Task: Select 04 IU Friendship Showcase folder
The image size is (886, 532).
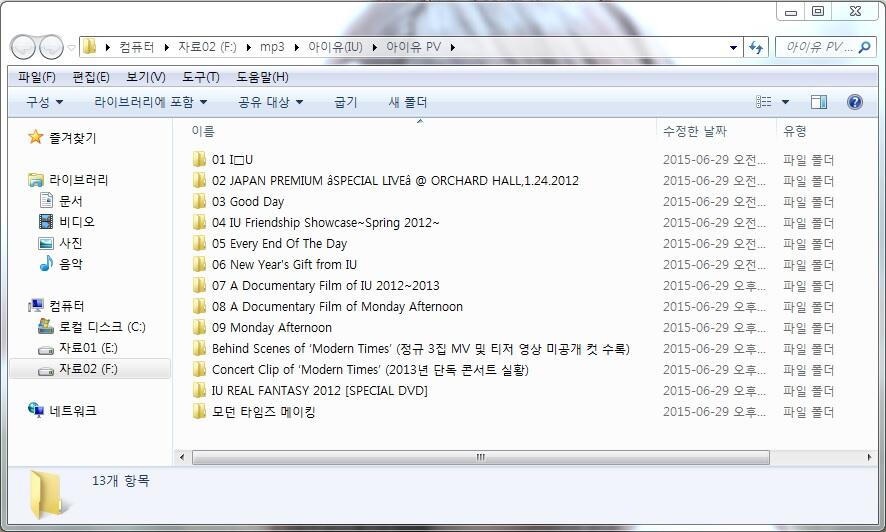Action: point(316,223)
